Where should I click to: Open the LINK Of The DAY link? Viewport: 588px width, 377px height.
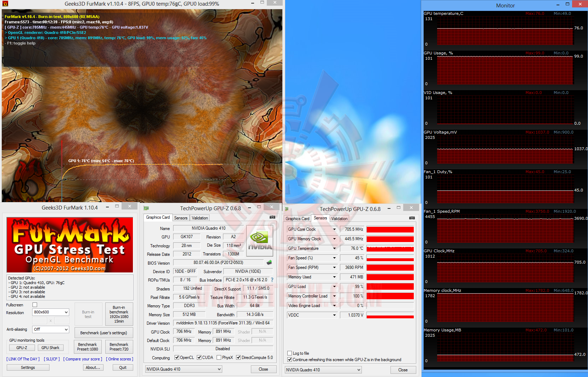pyautogui.click(x=23, y=359)
